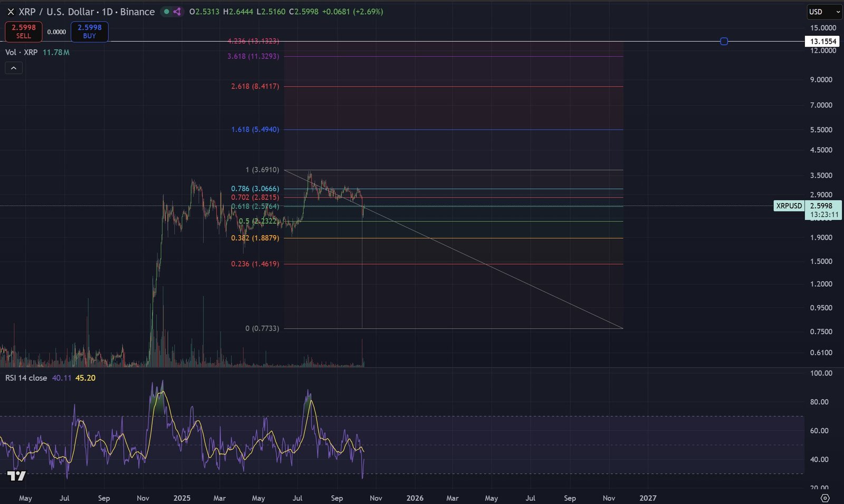
Task: Click the 13.1554 price marker on axis
Action: point(821,41)
